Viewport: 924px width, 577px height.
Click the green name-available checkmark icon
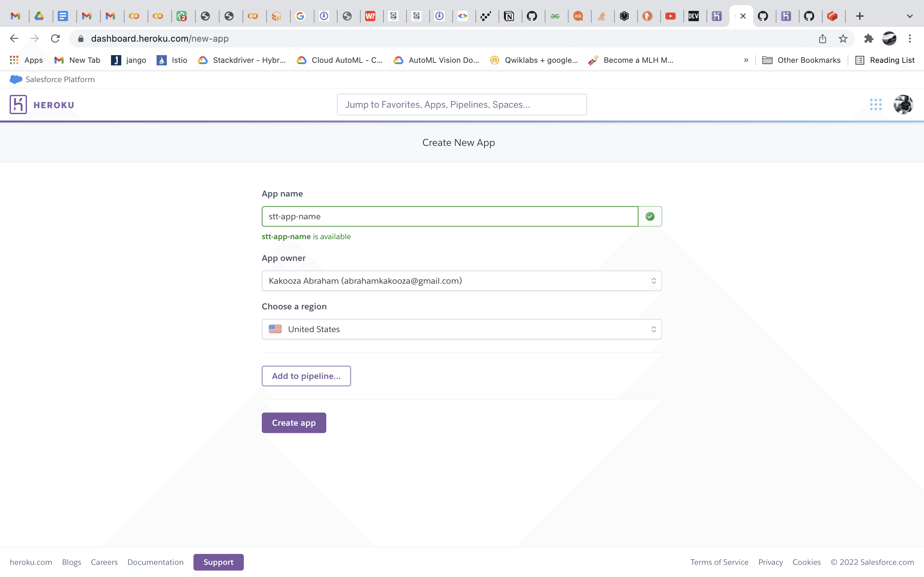click(650, 216)
